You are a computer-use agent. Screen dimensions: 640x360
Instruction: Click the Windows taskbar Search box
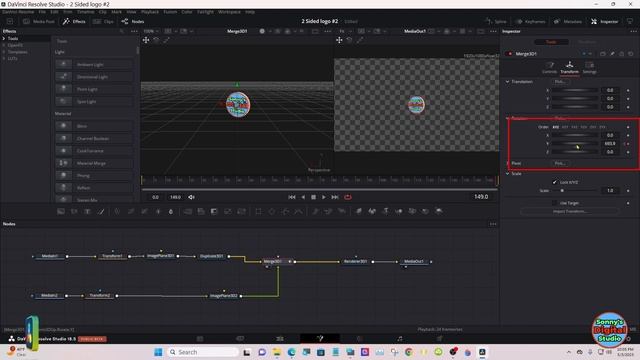203,352
